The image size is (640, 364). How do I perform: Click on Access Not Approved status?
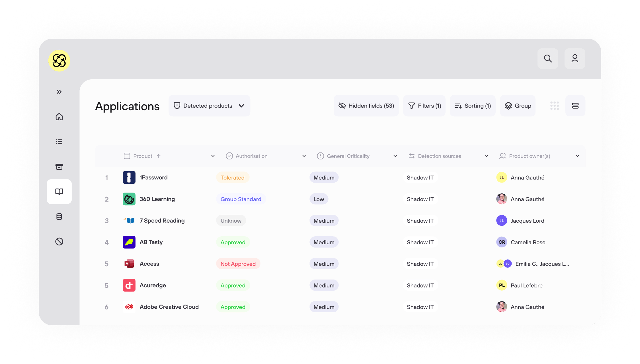(238, 263)
